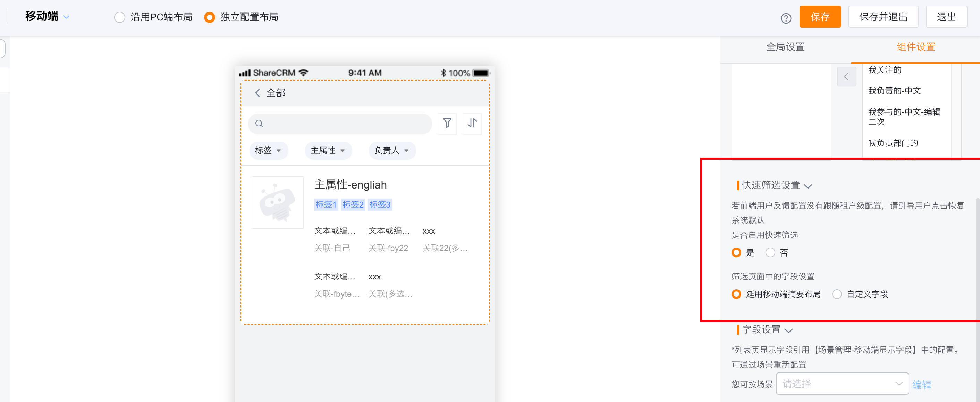Click the left arrow transfer button
This screenshot has height=402, width=980.
[846, 76]
